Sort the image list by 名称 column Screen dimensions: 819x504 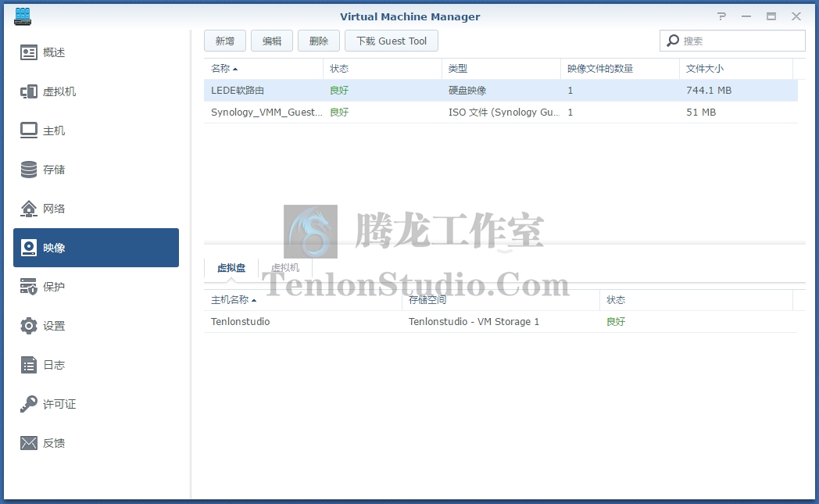pos(263,69)
